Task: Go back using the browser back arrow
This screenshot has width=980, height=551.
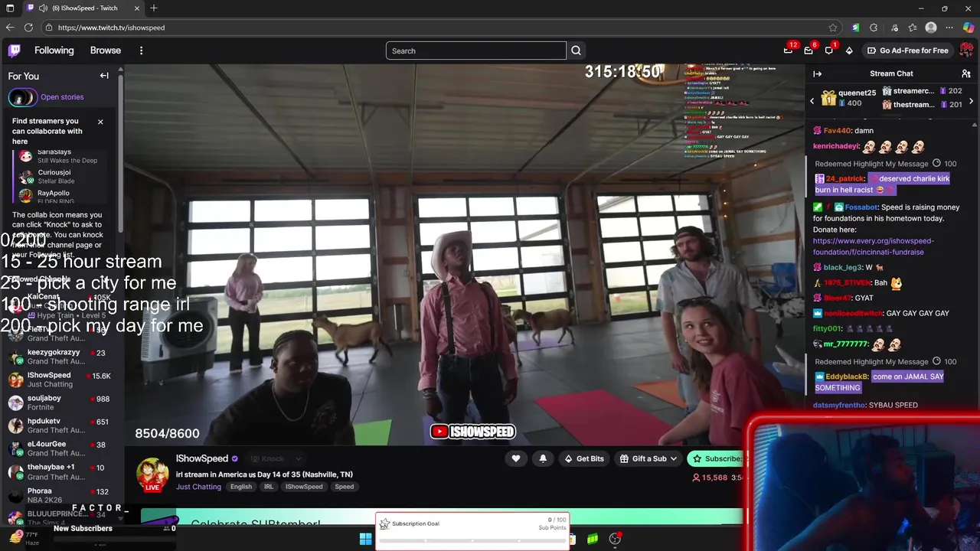Action: click(x=10, y=28)
